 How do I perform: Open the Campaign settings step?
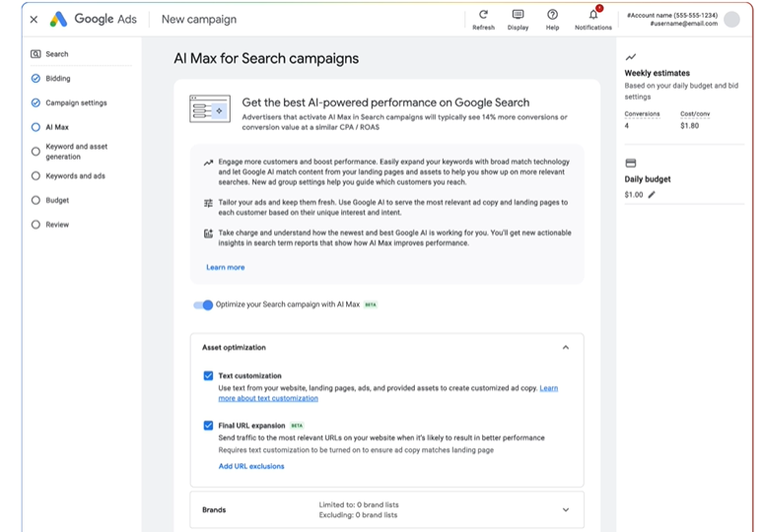[x=76, y=102]
